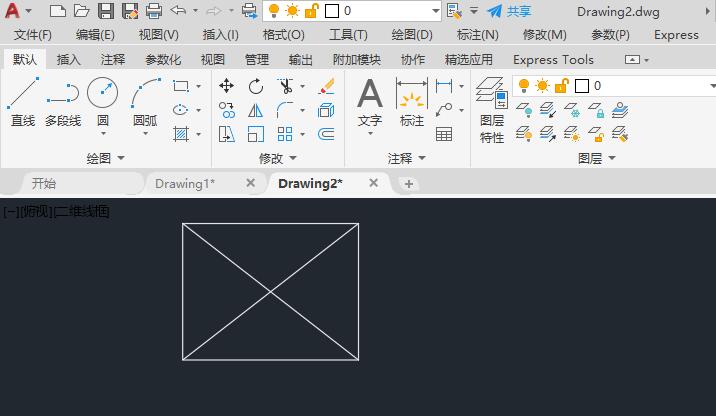
Task: Toggle the sun icon in quick access layer box
Action: [292, 11]
